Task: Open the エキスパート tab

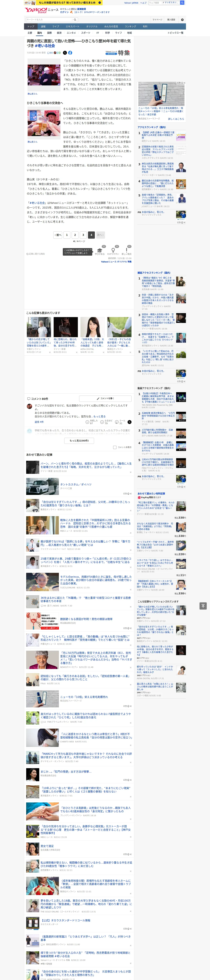Action: (x=72, y=27)
